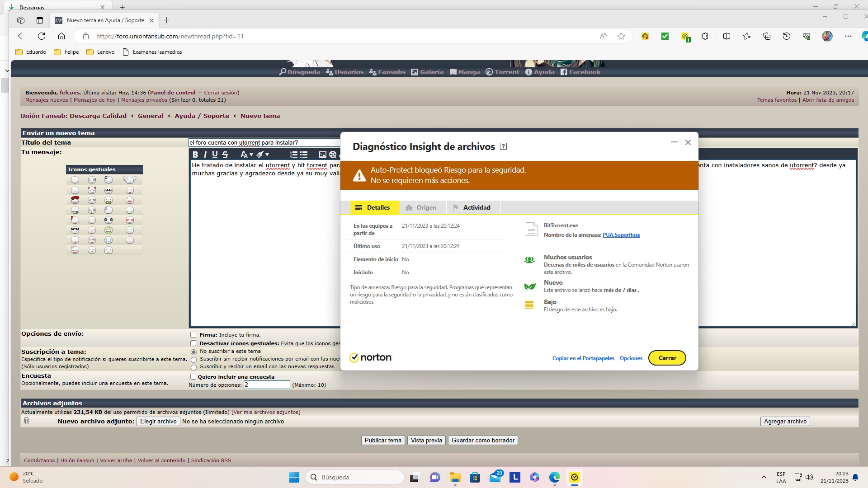Toggle underline formatting in the editor
868x488 pixels.
[215, 155]
